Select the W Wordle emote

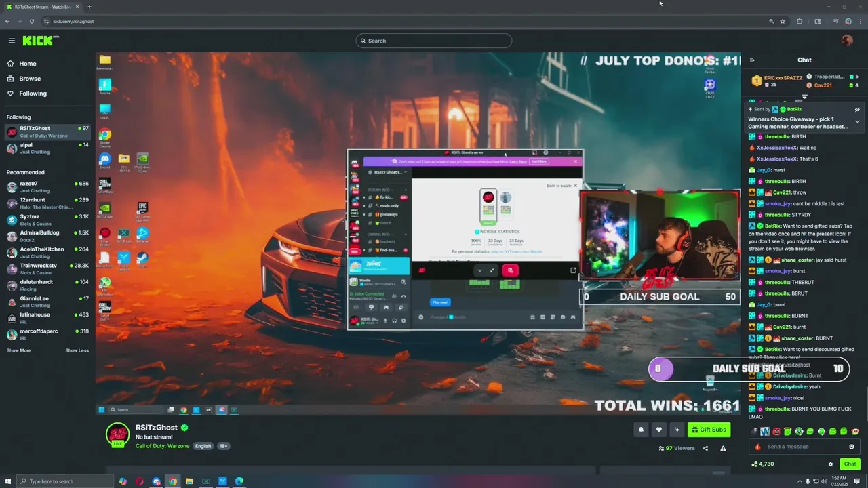765,432
